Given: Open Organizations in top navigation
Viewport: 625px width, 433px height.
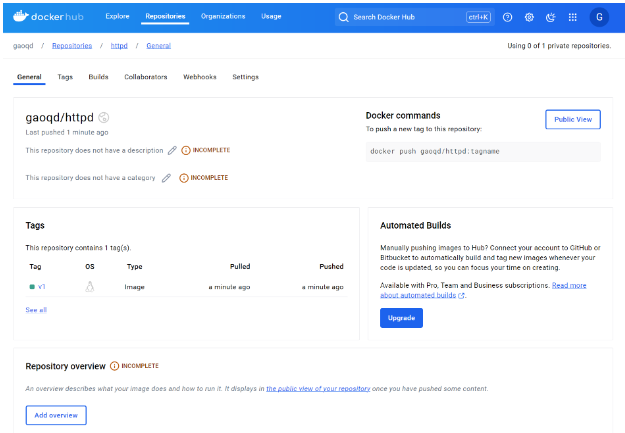Looking at the screenshot, I should [223, 16].
